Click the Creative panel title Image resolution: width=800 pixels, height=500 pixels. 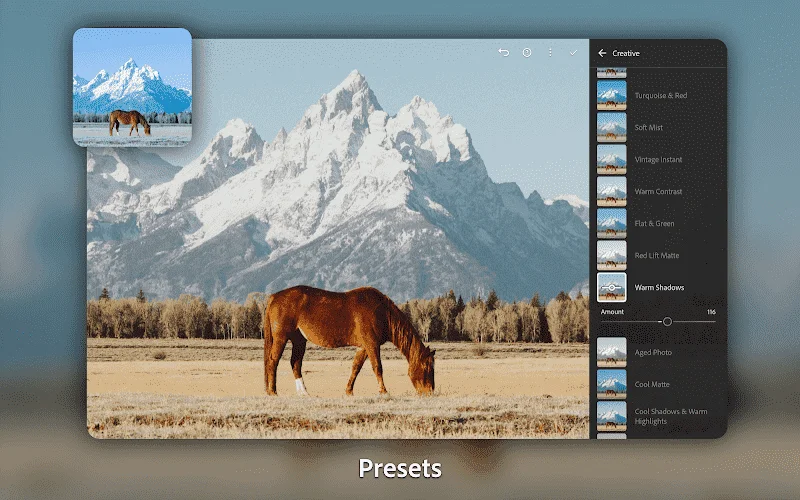[626, 53]
